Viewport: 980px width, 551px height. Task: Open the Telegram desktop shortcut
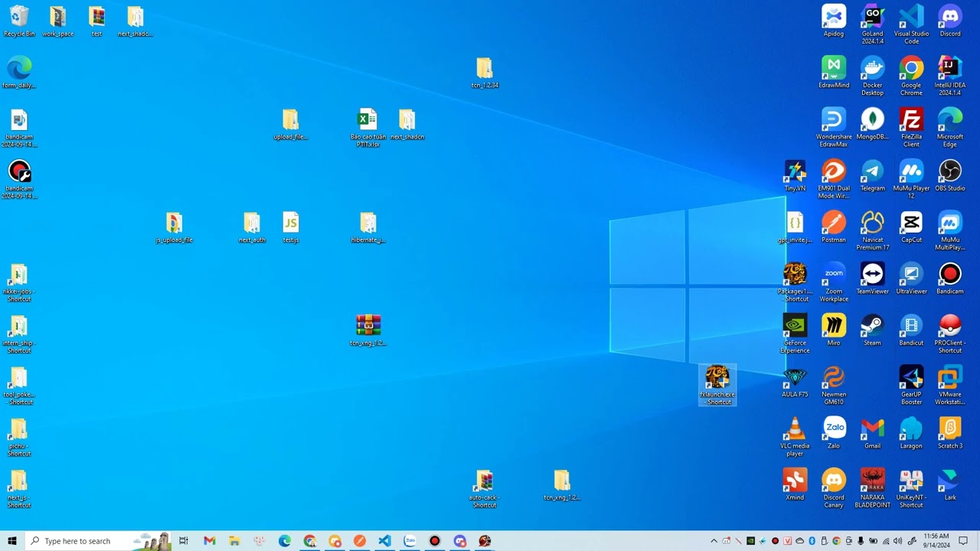point(873,175)
